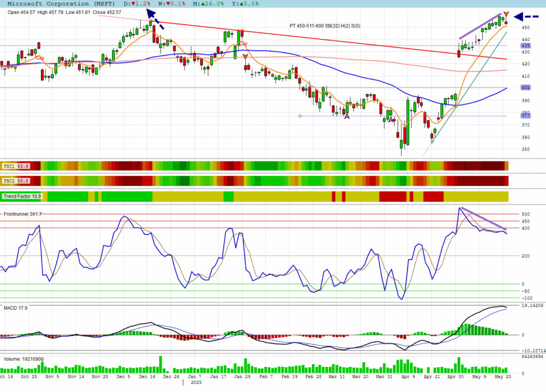The height and width of the screenshot is (392, 546).
Task: Click the FXC1 63.9 indicator label
Action: [x=17, y=166]
